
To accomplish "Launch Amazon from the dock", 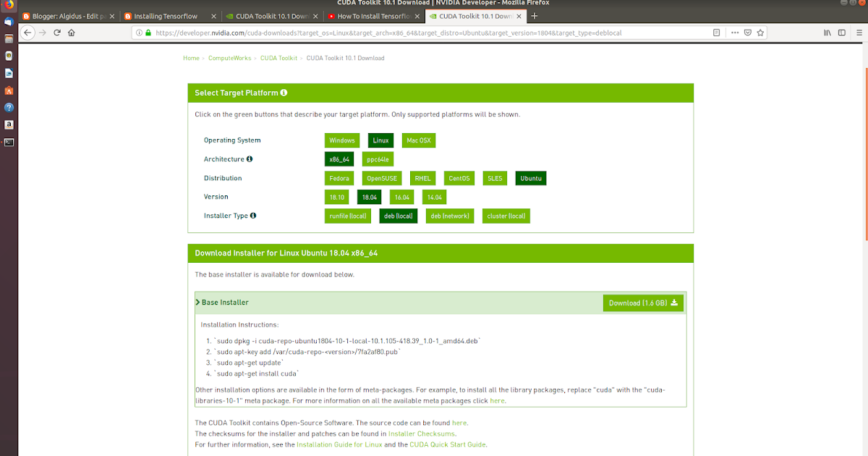I will coord(9,124).
